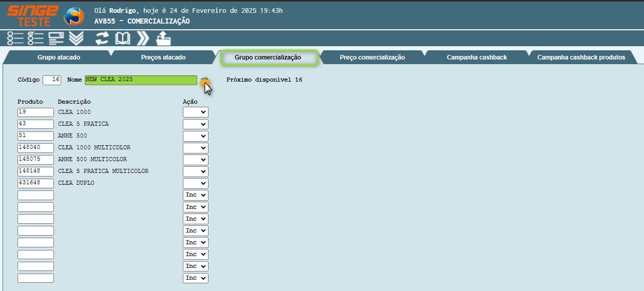This screenshot has height=291, width=644.
Task: Go to the Campanha cashback produtos tab
Action: pos(581,57)
